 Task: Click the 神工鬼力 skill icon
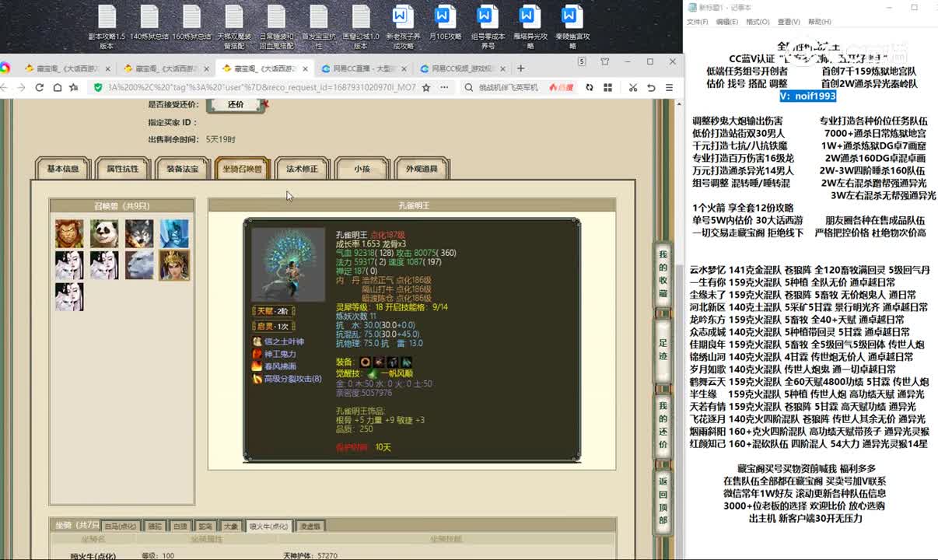[257, 354]
